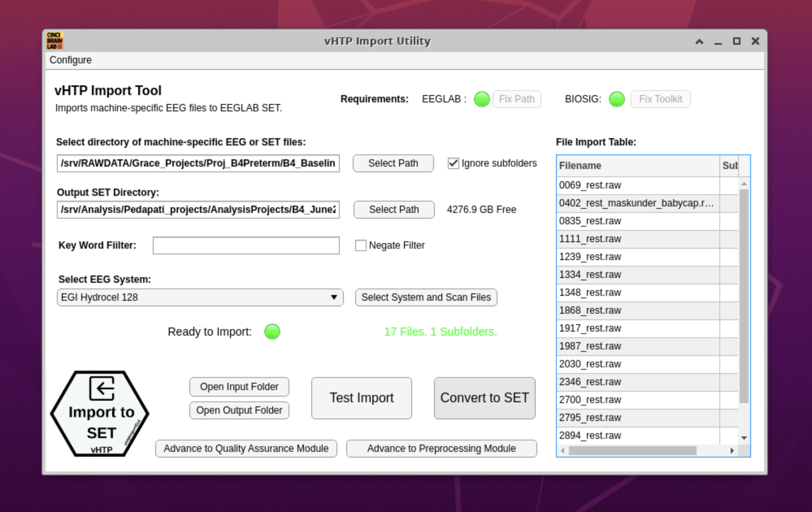Click the Key Word Filter text field
Image resolution: width=812 pixels, height=512 pixels.
[x=246, y=245]
